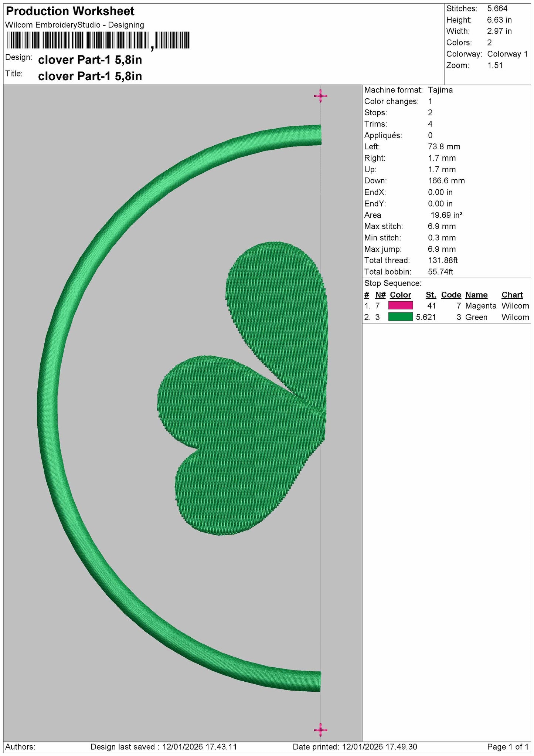The height and width of the screenshot is (756, 534).
Task: Click the 'Code' column header
Action: (451, 295)
